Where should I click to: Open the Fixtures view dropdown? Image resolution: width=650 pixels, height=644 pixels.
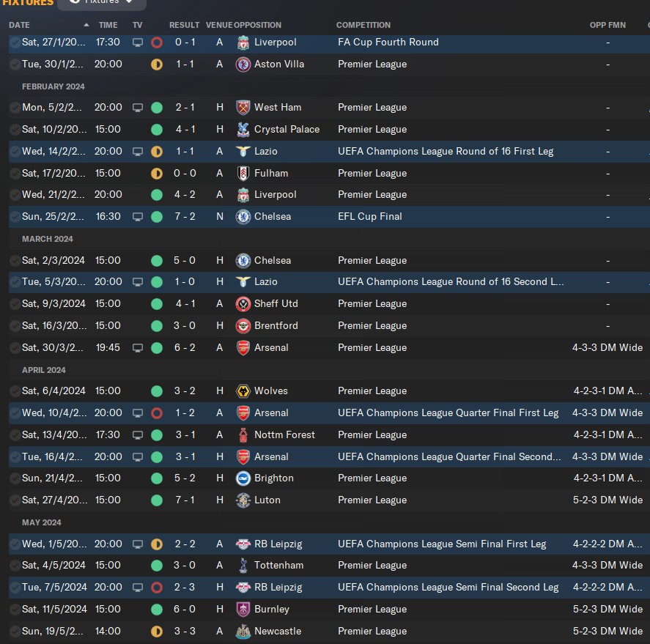point(102,4)
